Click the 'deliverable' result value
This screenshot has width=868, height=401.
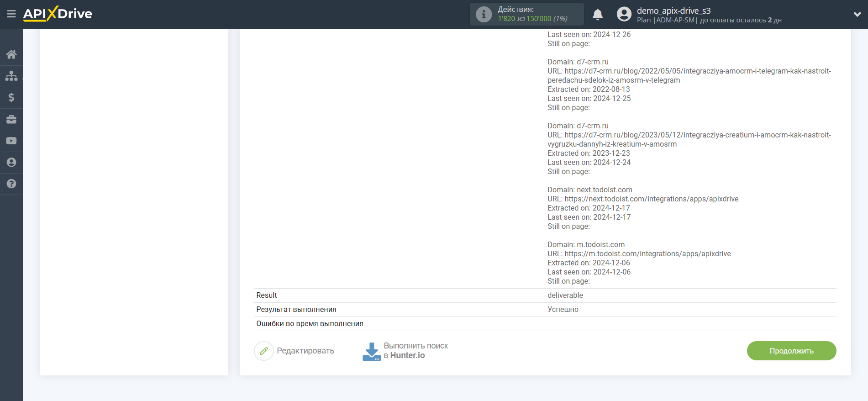(565, 295)
